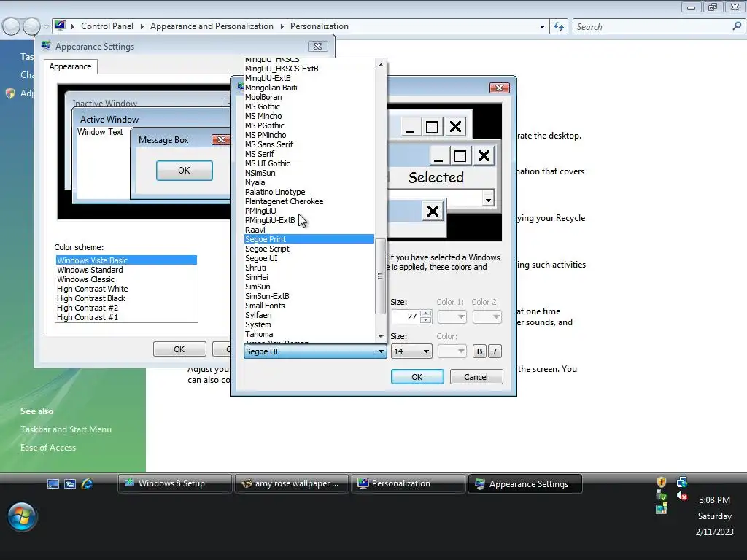Click OK in the Appearance Settings window
Image resolution: width=747 pixels, height=560 pixels.
click(179, 349)
